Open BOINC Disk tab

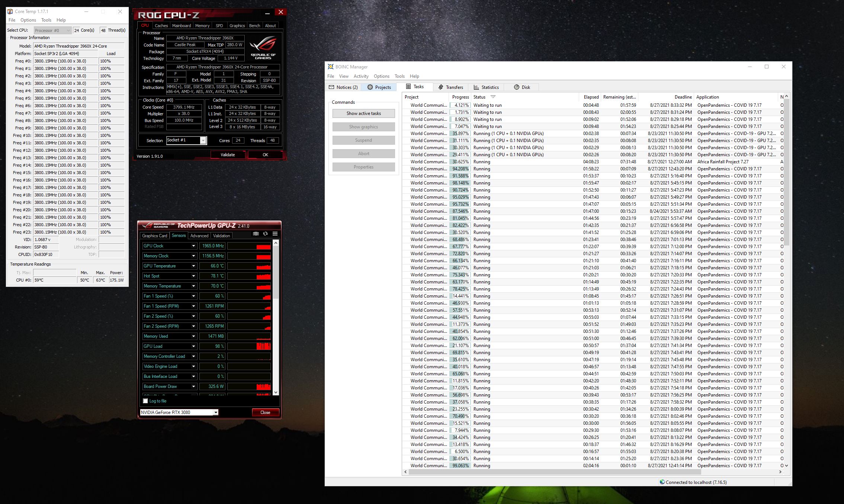coord(522,87)
